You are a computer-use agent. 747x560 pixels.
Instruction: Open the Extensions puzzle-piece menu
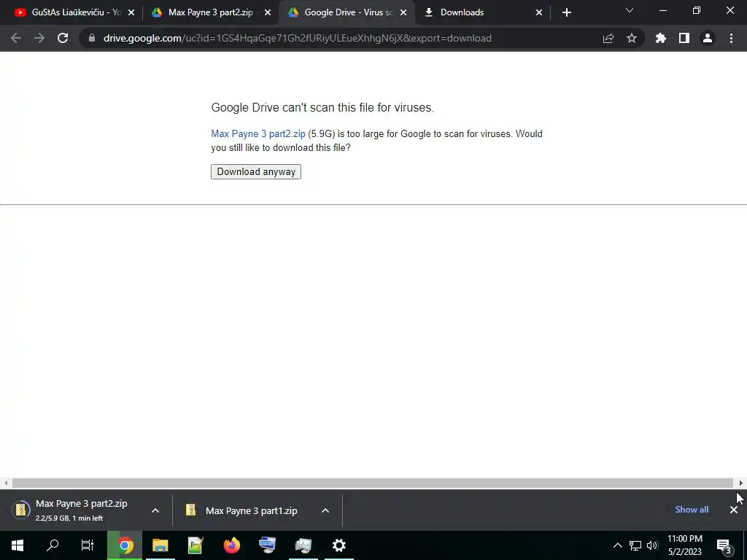coord(661,38)
